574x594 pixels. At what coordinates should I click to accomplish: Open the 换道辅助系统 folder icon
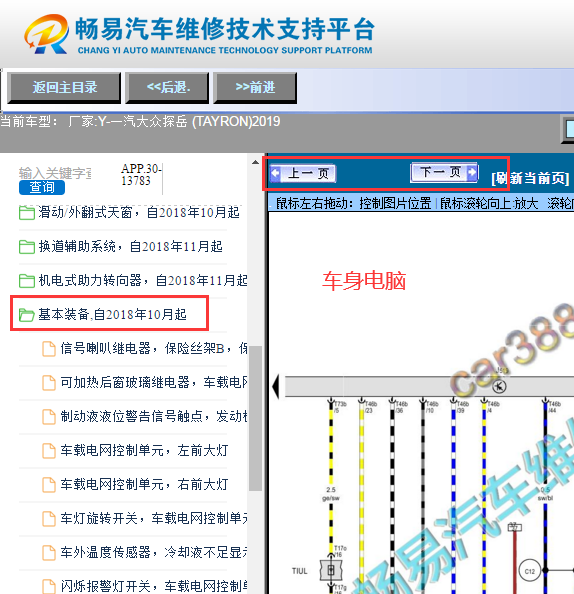[27, 247]
